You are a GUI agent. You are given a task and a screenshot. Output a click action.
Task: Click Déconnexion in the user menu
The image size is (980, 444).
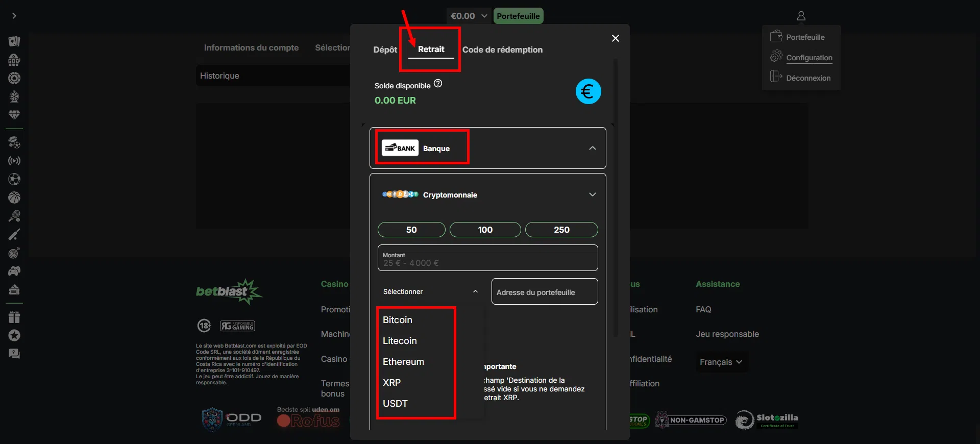[808, 78]
